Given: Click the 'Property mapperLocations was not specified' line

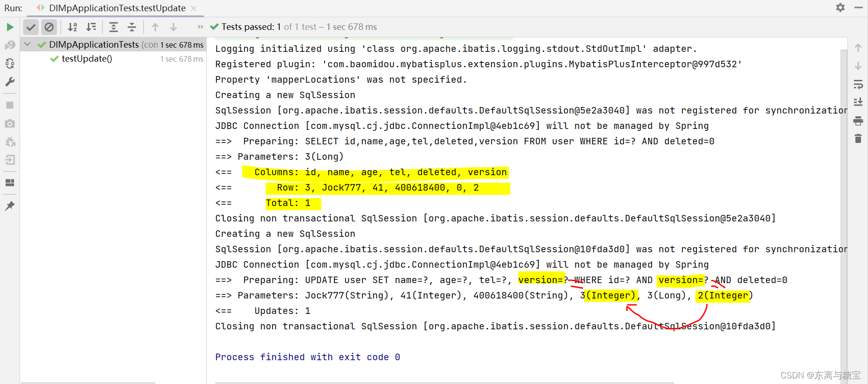Looking at the screenshot, I should (341, 79).
